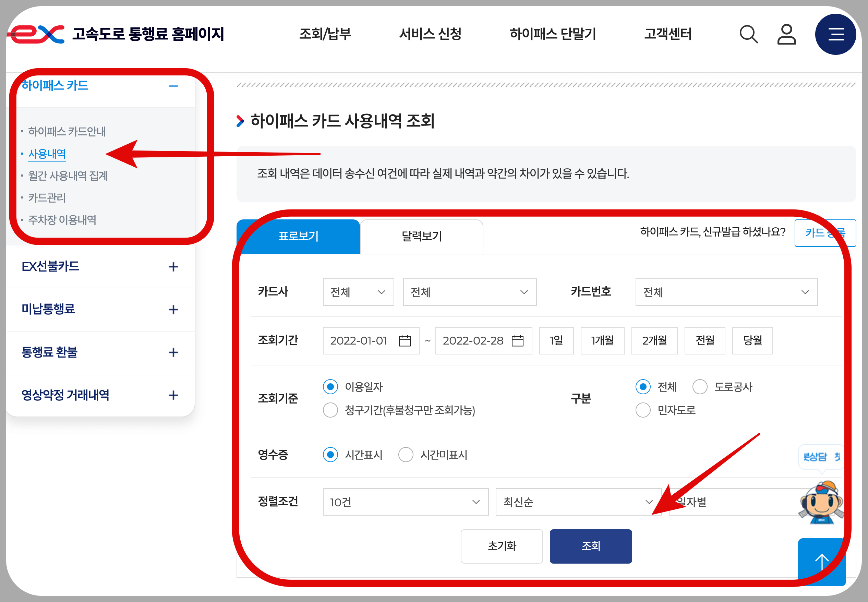Open the search magnifier icon
Viewport: 868px width, 602px height.
748,34
